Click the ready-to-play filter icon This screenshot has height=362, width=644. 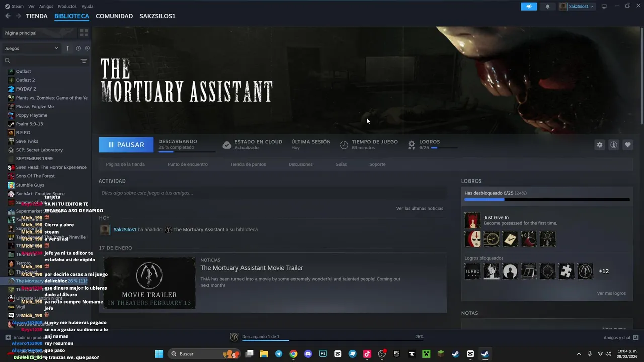87,48
